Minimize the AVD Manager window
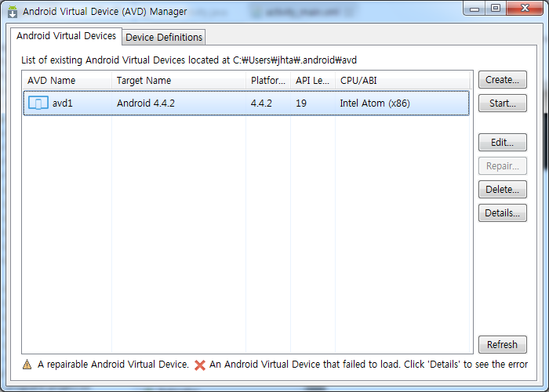The width and height of the screenshot is (549, 392). point(474,9)
